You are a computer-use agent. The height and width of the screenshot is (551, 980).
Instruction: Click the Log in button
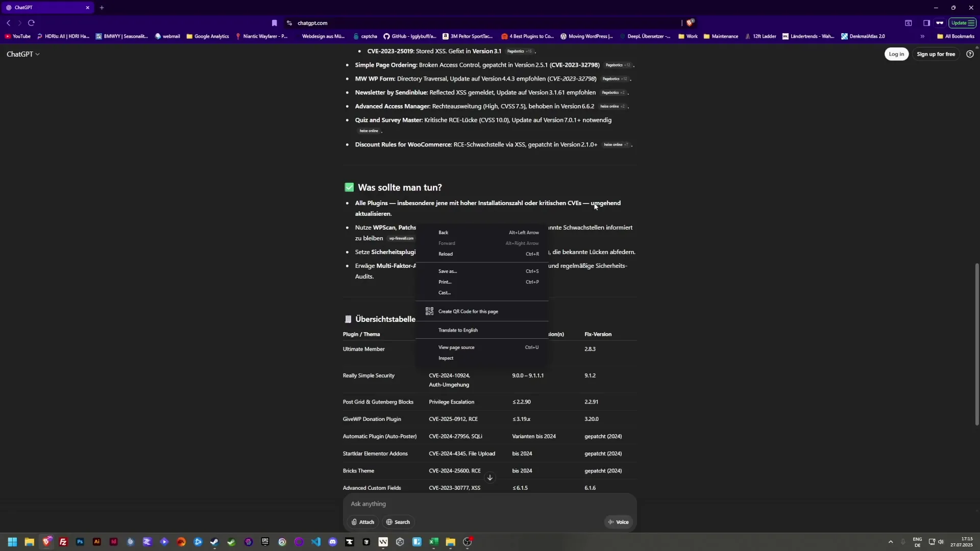(x=896, y=54)
